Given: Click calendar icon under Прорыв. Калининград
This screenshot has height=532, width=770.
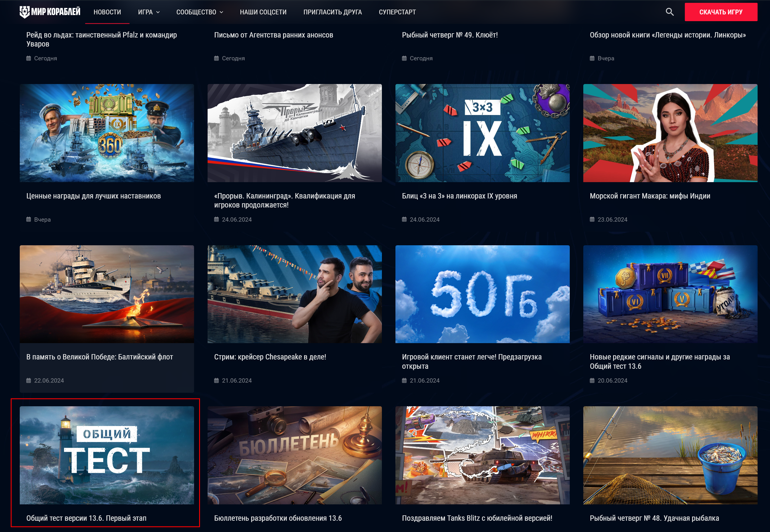Looking at the screenshot, I should (x=216, y=219).
